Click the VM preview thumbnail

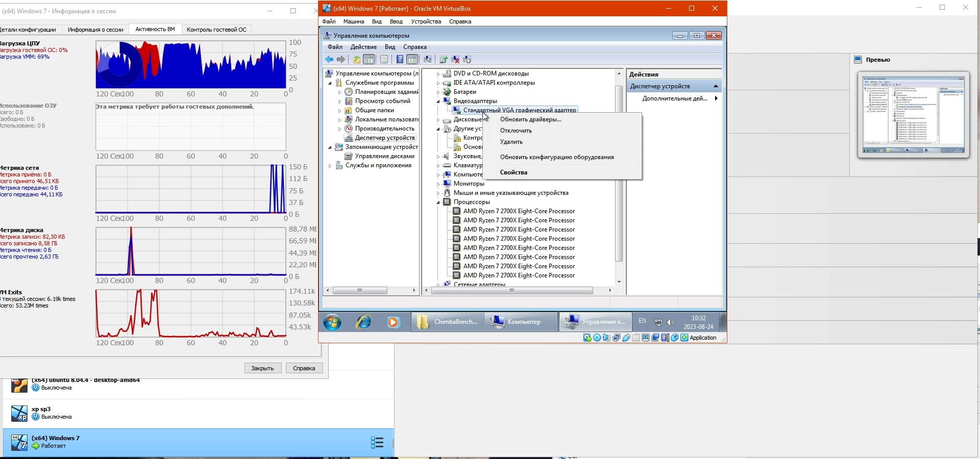[x=913, y=114]
